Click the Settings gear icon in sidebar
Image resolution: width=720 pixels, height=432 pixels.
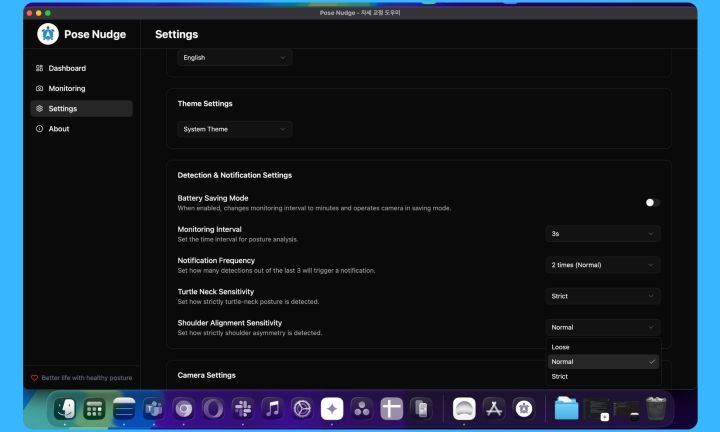(x=39, y=108)
